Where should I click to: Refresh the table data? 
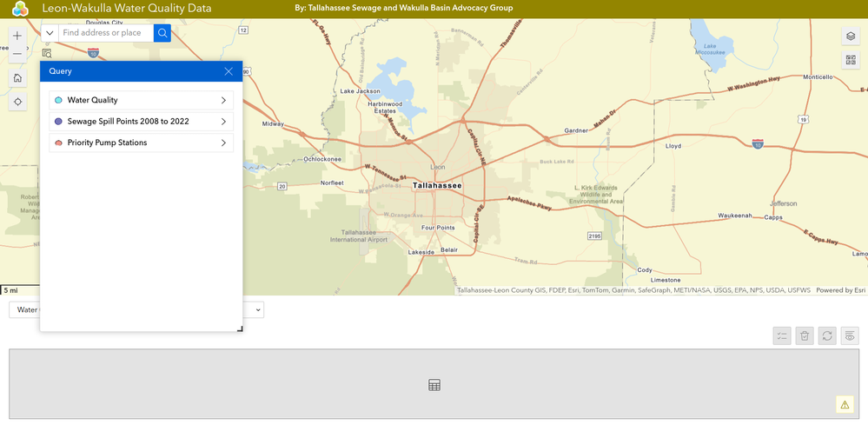pyautogui.click(x=827, y=335)
